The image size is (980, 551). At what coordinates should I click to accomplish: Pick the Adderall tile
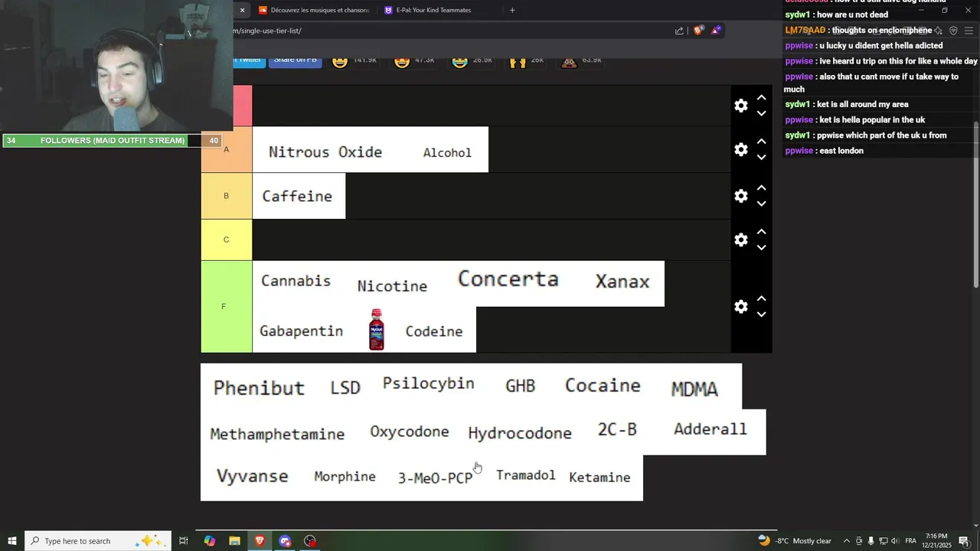(x=710, y=429)
